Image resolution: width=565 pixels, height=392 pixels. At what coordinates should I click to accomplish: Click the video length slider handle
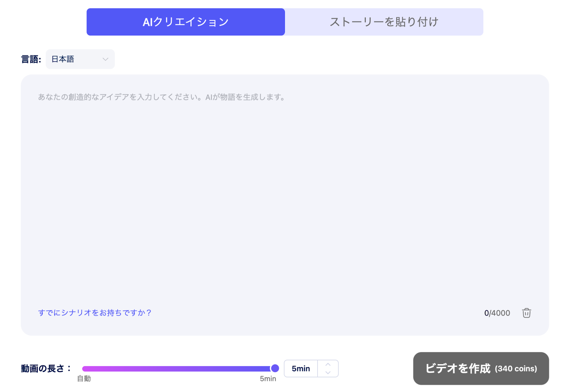tap(275, 368)
